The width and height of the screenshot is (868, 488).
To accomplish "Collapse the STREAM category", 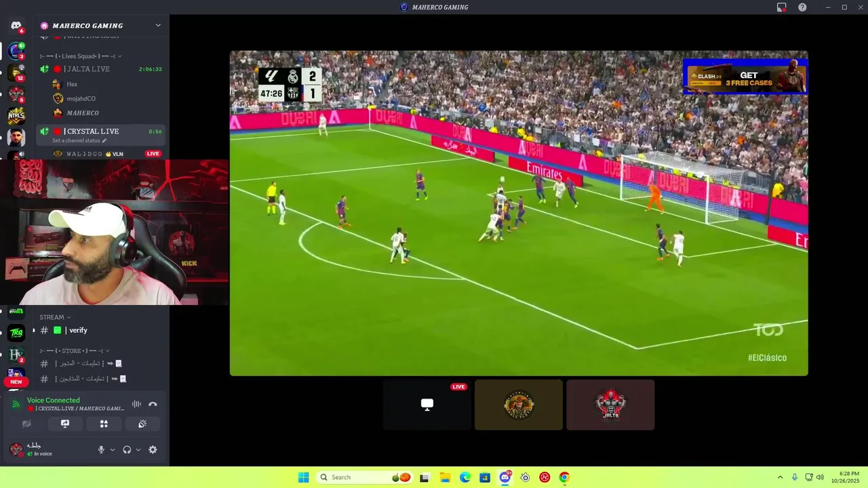I will click(54, 317).
